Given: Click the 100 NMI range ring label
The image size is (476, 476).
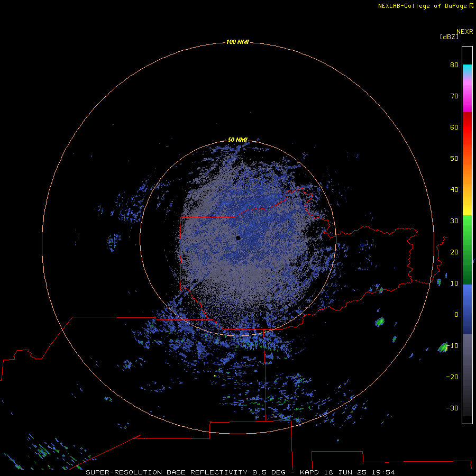Looking at the screenshot, I should coord(237,42).
